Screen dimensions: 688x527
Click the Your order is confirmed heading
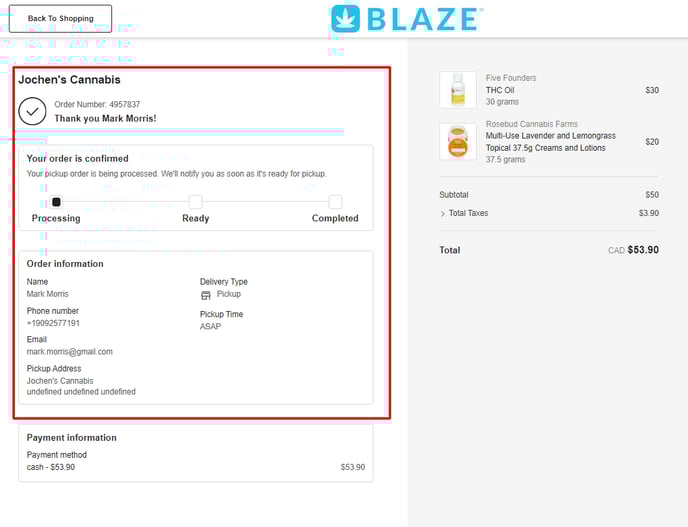(x=78, y=158)
